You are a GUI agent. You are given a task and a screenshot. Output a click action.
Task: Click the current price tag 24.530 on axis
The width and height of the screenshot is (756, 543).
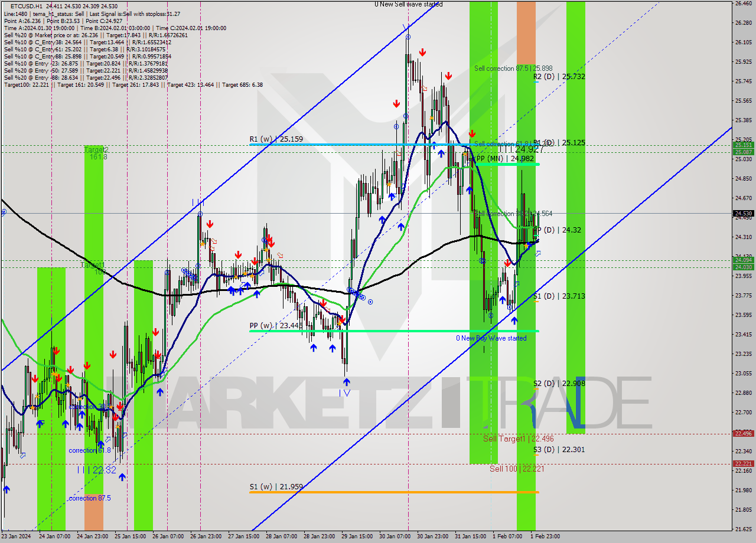[x=743, y=214]
